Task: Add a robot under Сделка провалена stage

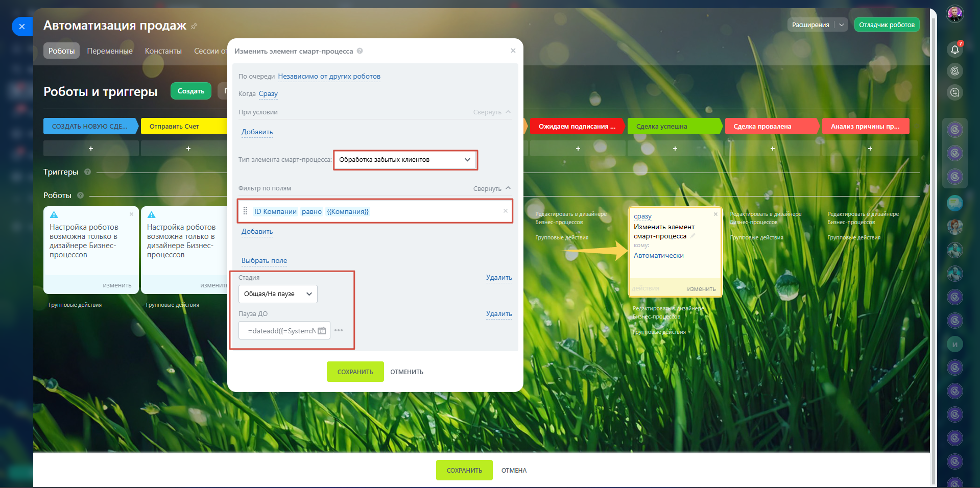Action: click(x=773, y=149)
